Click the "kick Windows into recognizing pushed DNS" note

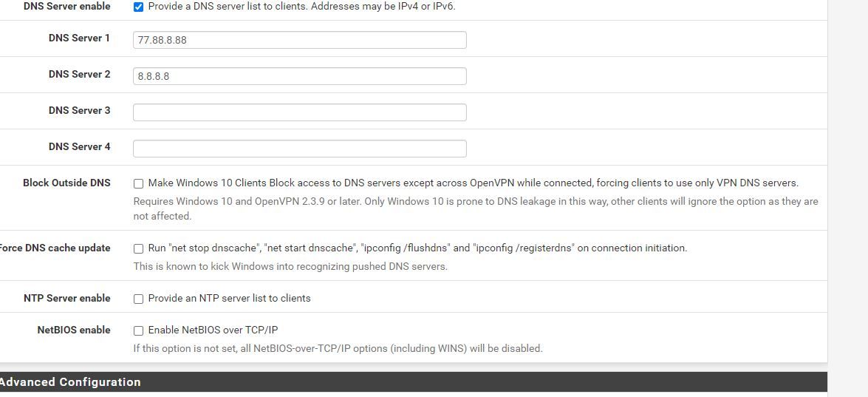tap(290, 266)
